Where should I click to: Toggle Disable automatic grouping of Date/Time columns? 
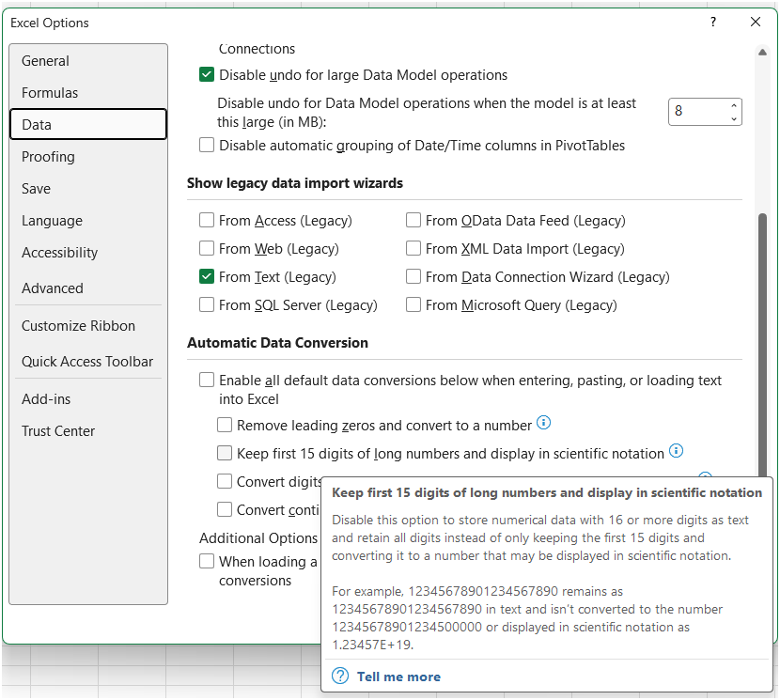tap(207, 146)
